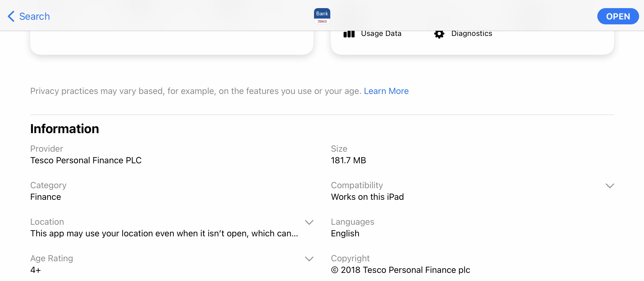Tap the privacy practices disclaimer text

(x=196, y=91)
